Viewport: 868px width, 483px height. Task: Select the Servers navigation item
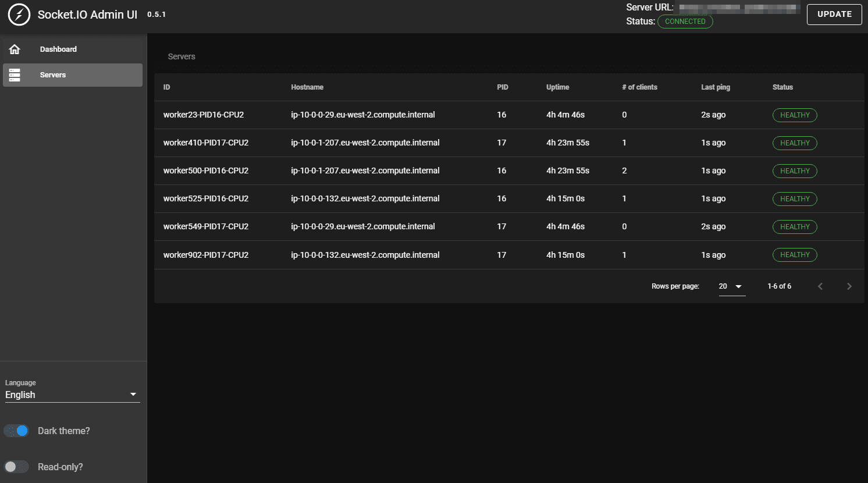(53, 74)
